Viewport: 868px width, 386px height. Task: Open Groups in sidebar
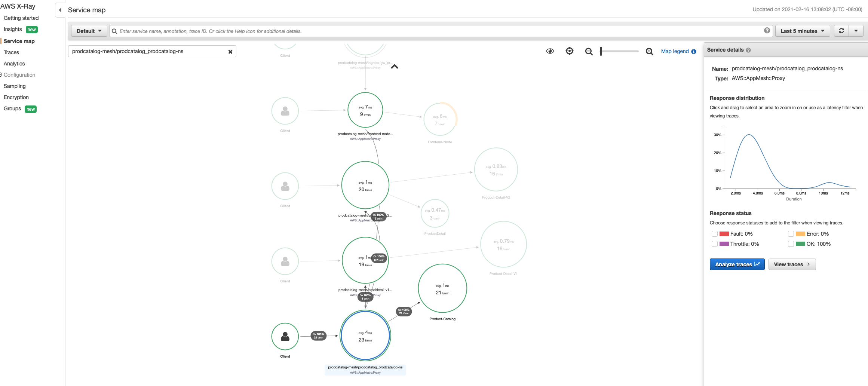(x=12, y=108)
